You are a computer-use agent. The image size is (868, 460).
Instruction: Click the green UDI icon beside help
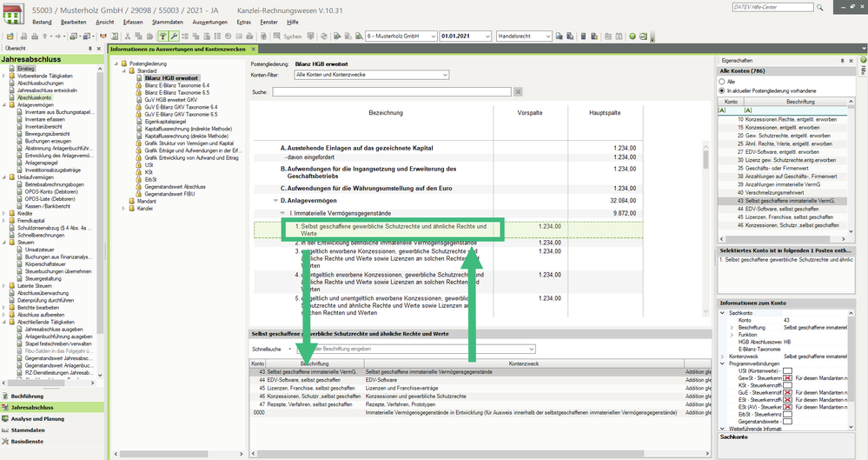coord(643,36)
